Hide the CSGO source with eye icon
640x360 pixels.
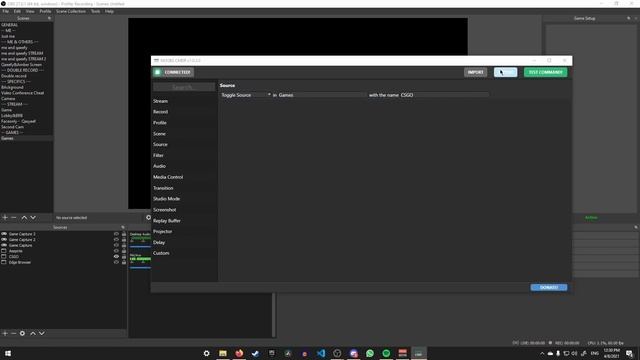coord(116,257)
